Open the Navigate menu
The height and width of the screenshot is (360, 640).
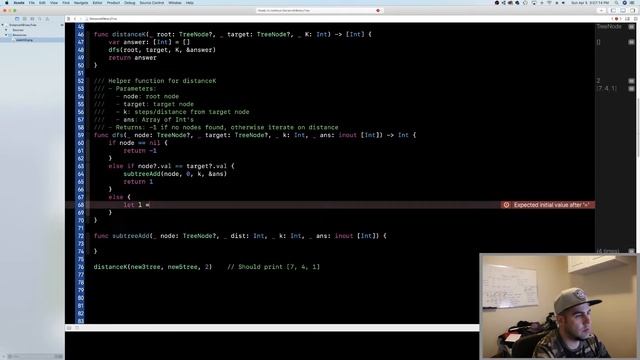81,3
